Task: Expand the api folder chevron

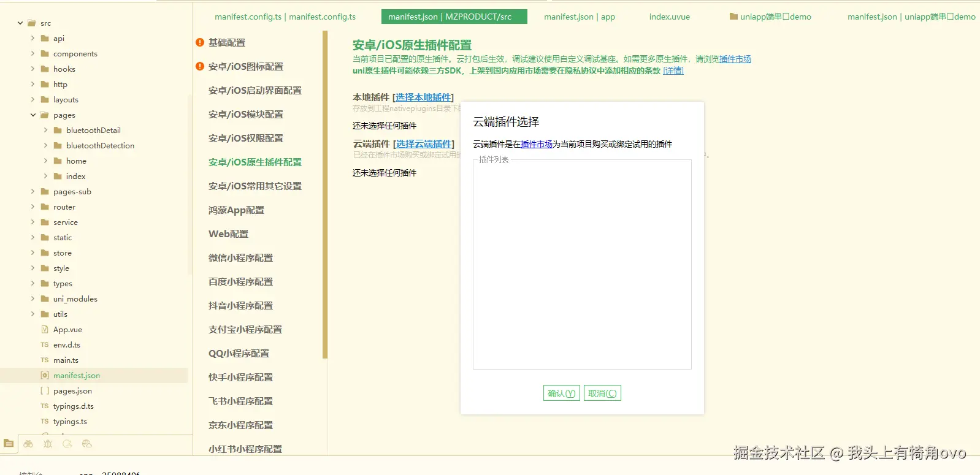Action: tap(33, 38)
